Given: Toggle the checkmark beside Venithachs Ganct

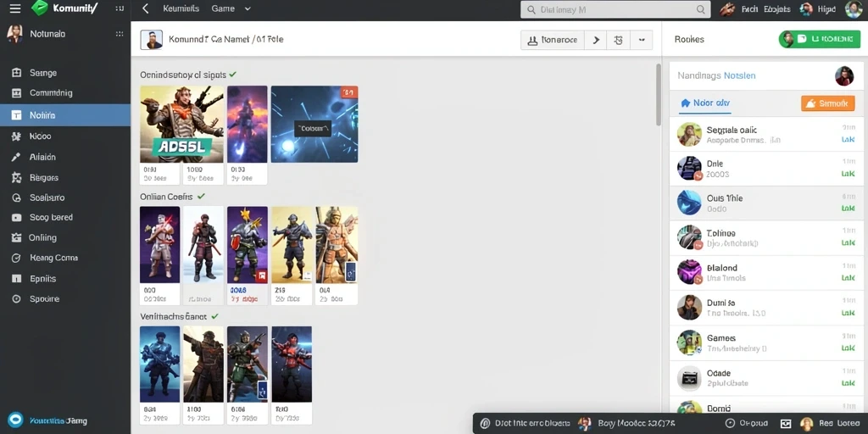Looking at the screenshot, I should point(214,316).
